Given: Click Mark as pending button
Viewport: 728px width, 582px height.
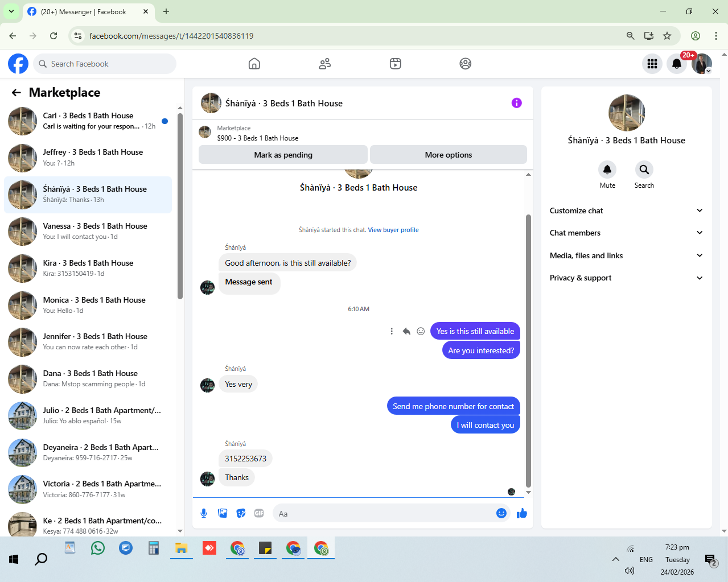Looking at the screenshot, I should click(283, 155).
